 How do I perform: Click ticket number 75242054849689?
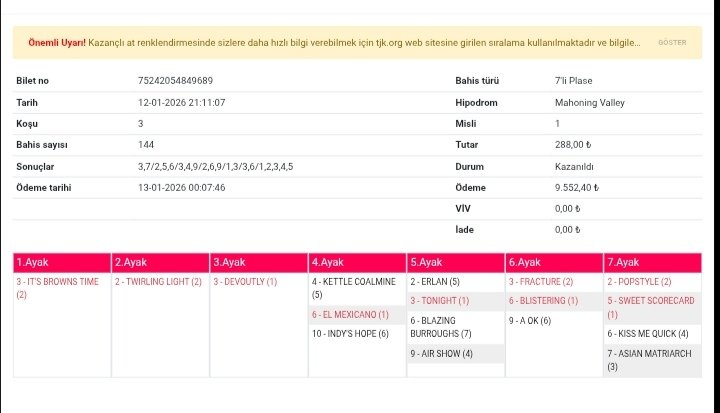[175, 81]
